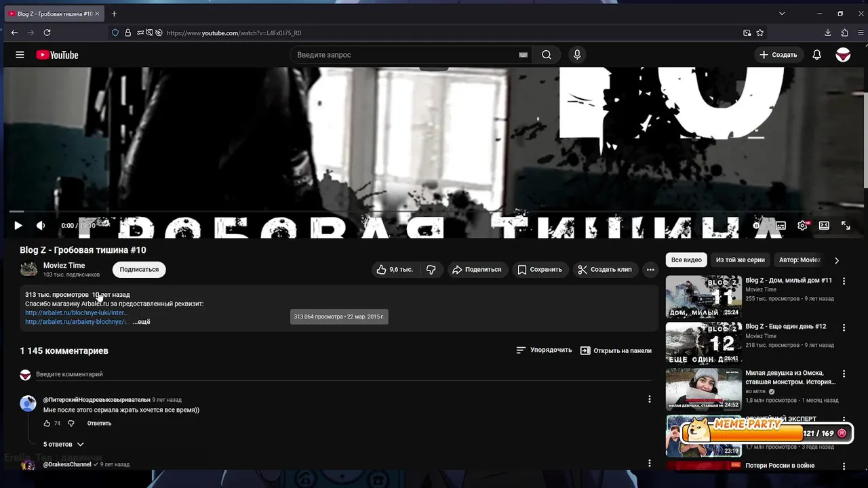The image size is (868, 488).
Task: Open the on-screen keyboard icon in search box
Action: click(x=523, y=55)
